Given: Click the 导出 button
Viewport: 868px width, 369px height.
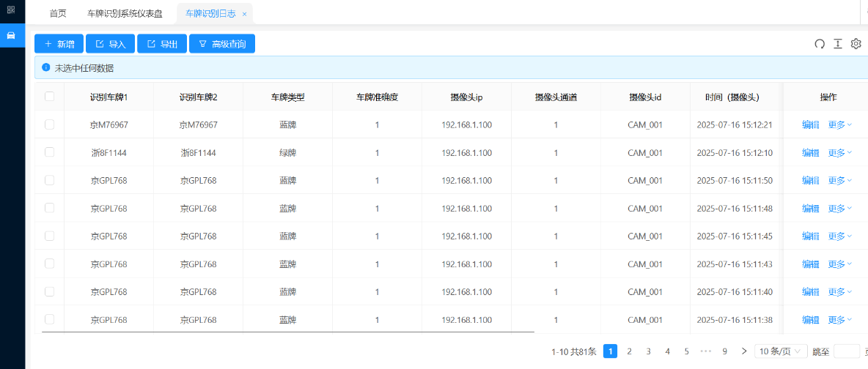Looking at the screenshot, I should pyautogui.click(x=162, y=44).
